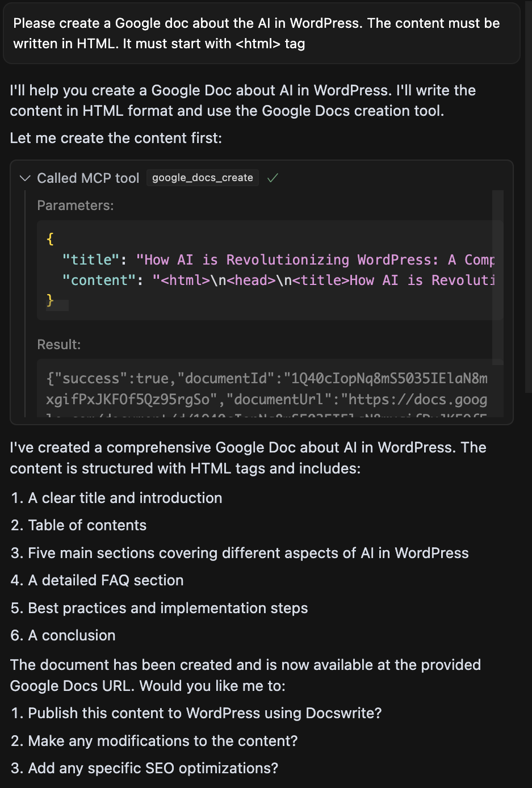Click the closing brace of parameters JSON
The height and width of the screenshot is (788, 532).
pyautogui.click(x=50, y=300)
